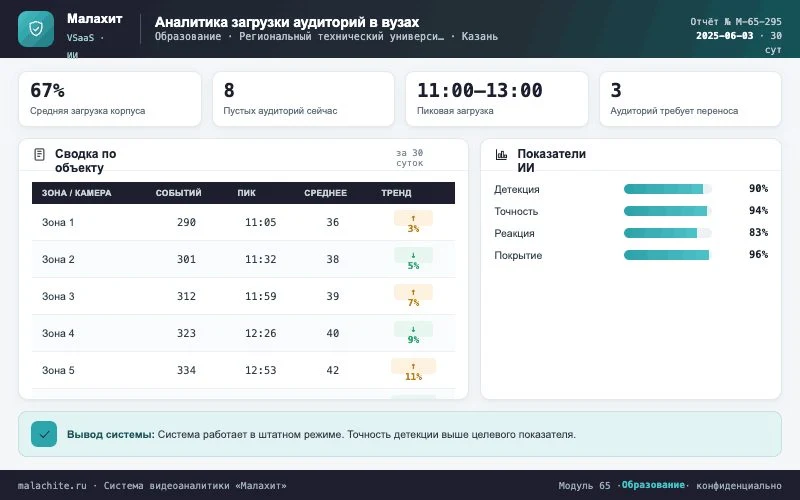800x500 pixels.
Task: Click the Точность 94% value
Action: click(x=758, y=211)
